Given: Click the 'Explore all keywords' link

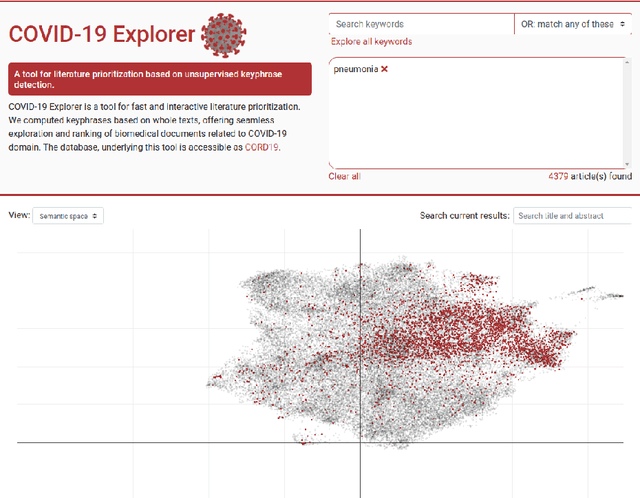Looking at the screenshot, I should click(x=371, y=42).
